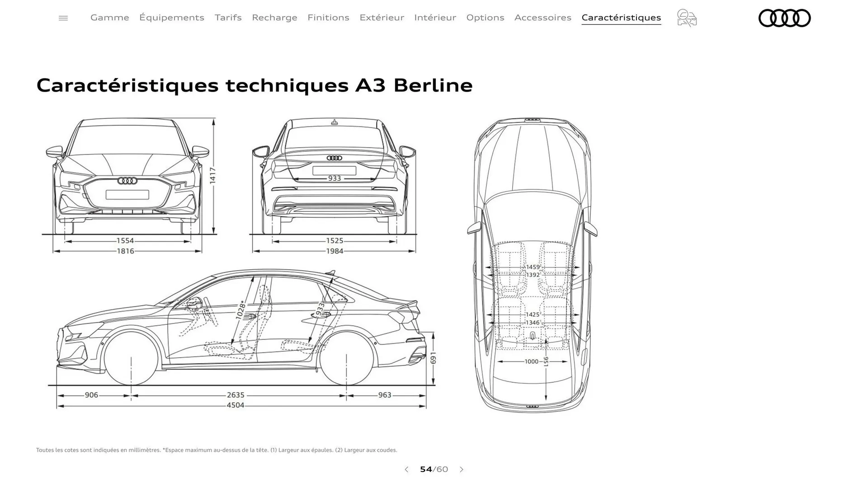Expand the Équipements section
868x488 pixels.
pyautogui.click(x=172, y=18)
